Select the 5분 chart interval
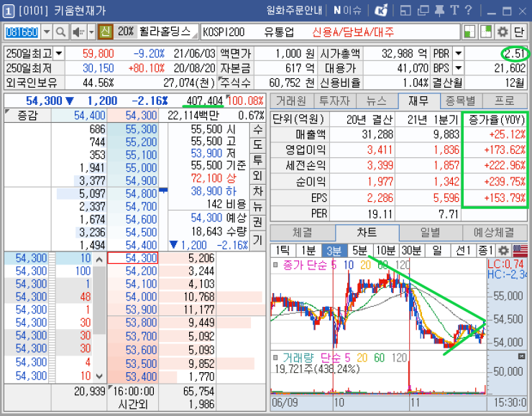Screen dimensions: 532x416 [360, 251]
